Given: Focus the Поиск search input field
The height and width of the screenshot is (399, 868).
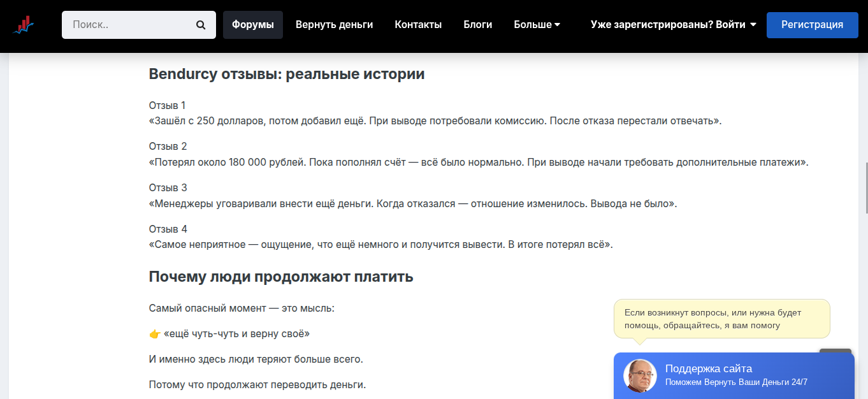Looking at the screenshot, I should [131, 25].
